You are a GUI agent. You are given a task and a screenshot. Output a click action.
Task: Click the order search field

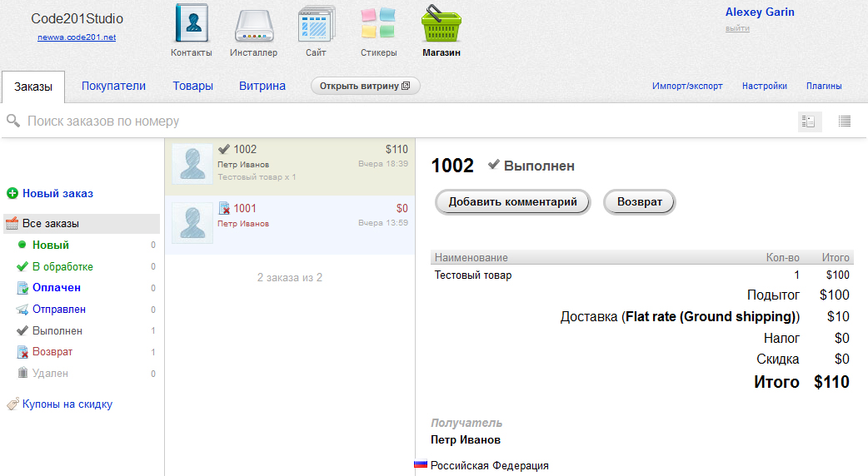[333, 121]
